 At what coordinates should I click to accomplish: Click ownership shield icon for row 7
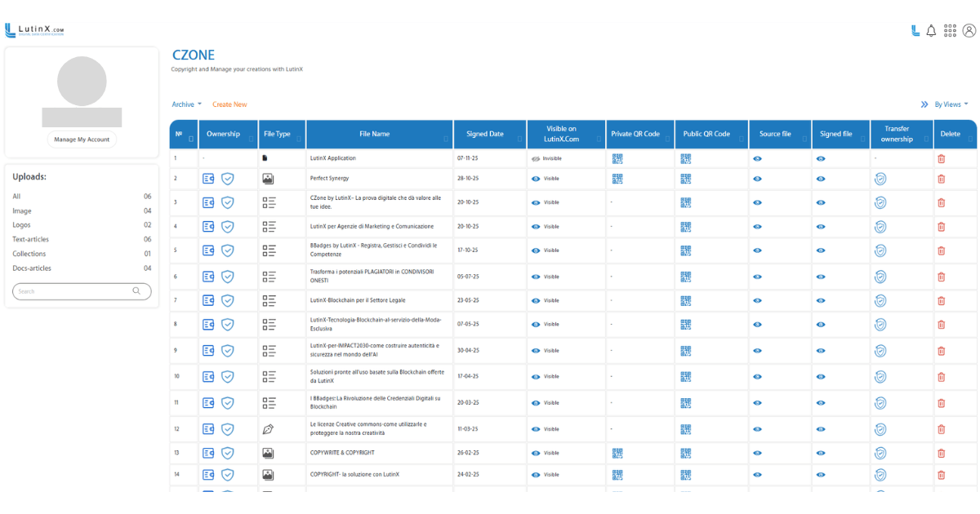[228, 301]
